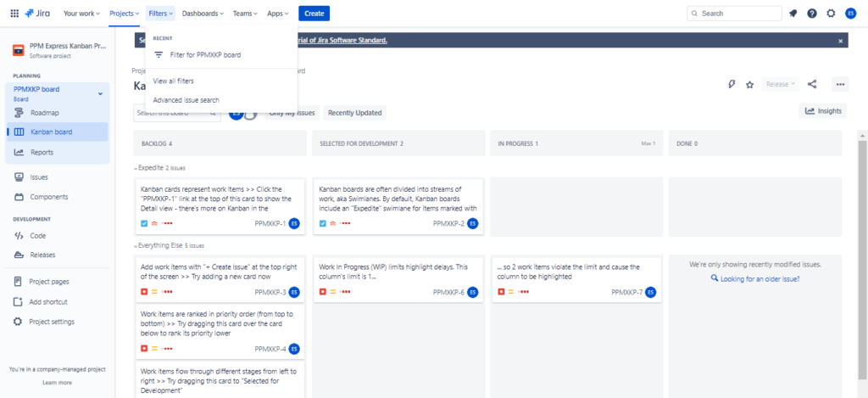Open the Teams dropdown

[245, 14]
